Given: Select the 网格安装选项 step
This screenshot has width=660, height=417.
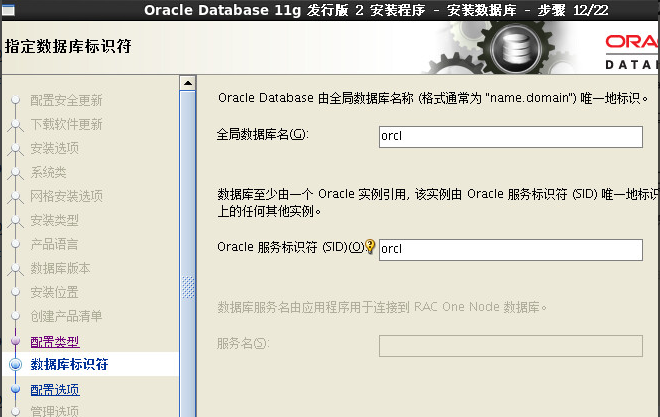Looking at the screenshot, I should [67, 196].
